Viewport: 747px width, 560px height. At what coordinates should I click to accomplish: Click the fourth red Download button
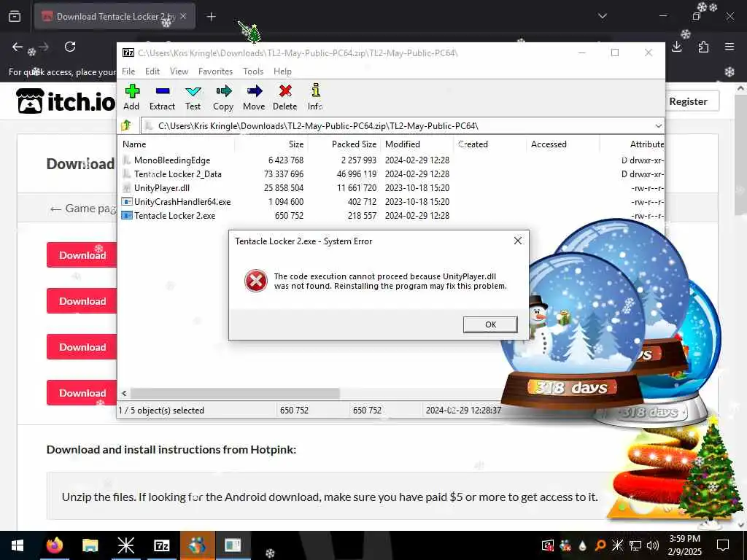click(x=82, y=393)
